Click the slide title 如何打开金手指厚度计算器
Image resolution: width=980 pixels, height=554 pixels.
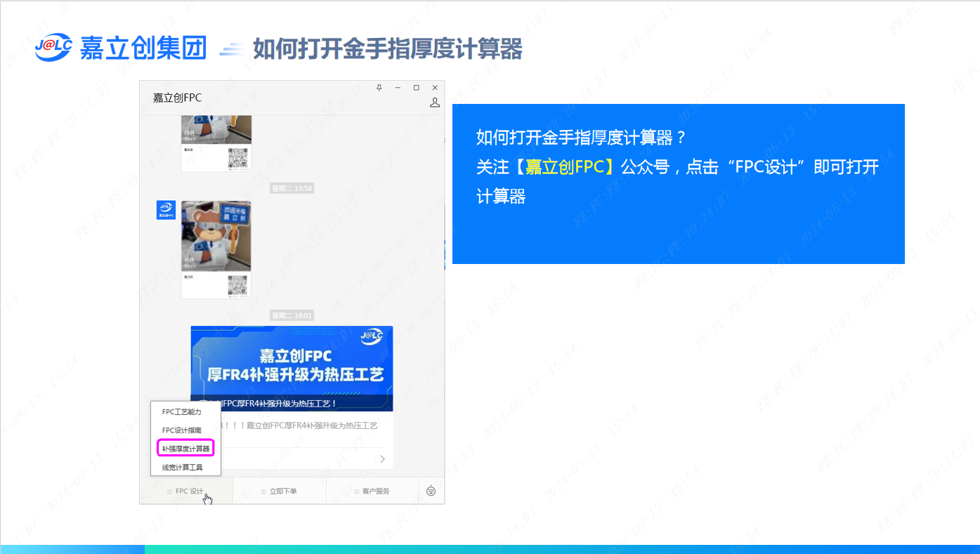[x=388, y=49]
